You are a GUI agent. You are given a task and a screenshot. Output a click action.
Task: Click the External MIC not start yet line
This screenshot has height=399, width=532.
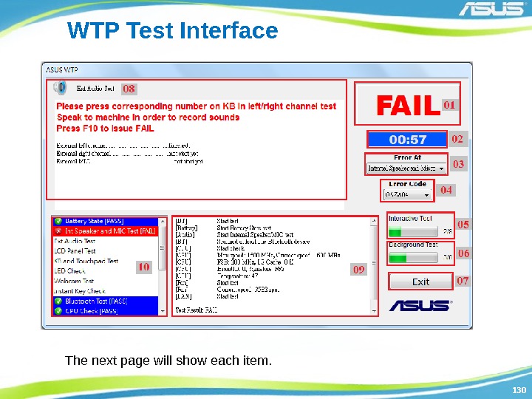[129, 162]
